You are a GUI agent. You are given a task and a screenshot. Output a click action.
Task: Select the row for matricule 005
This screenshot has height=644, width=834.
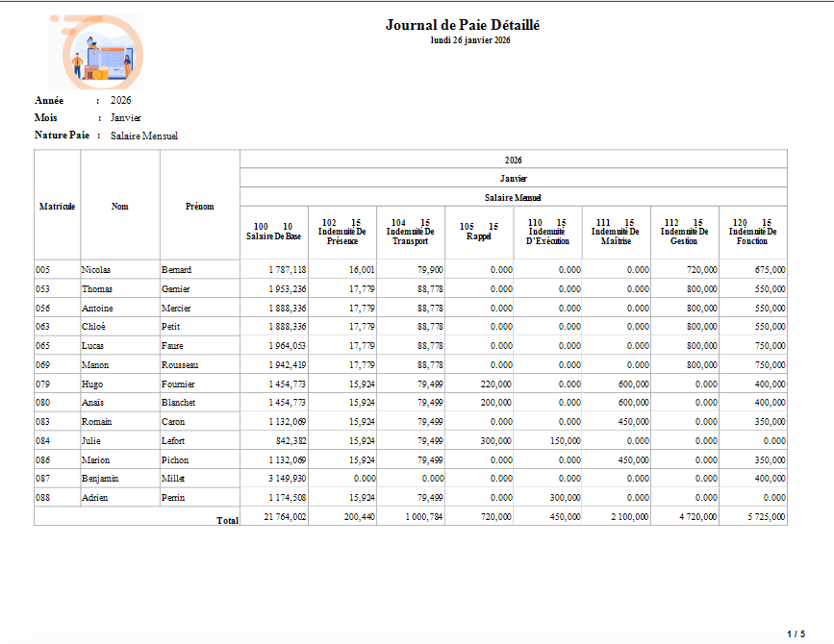[411, 270]
